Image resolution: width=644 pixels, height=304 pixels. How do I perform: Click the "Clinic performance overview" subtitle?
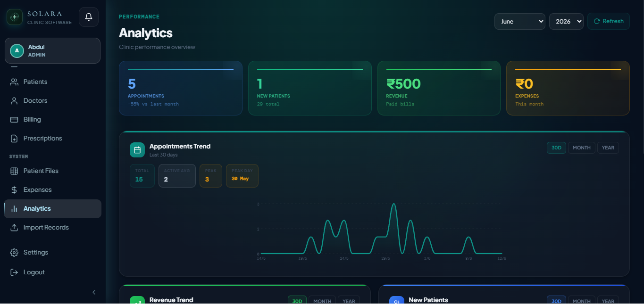[157, 47]
